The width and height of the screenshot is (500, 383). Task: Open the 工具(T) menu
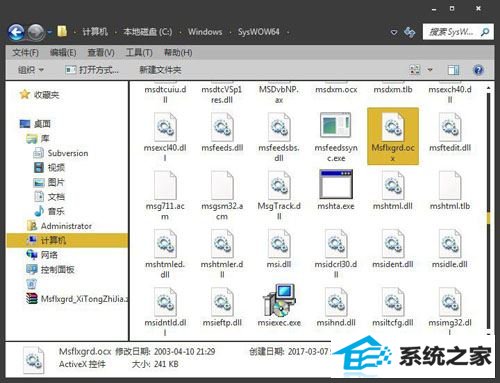click(139, 53)
